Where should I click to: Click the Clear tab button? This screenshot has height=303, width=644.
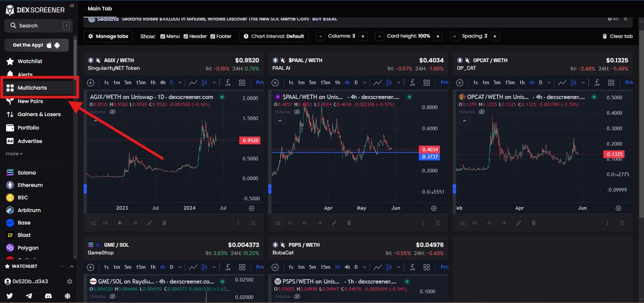click(617, 36)
